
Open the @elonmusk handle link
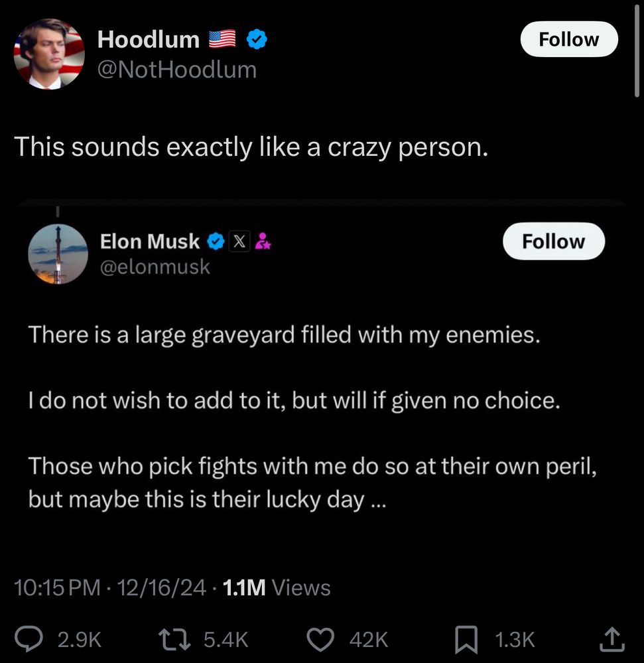point(155,267)
